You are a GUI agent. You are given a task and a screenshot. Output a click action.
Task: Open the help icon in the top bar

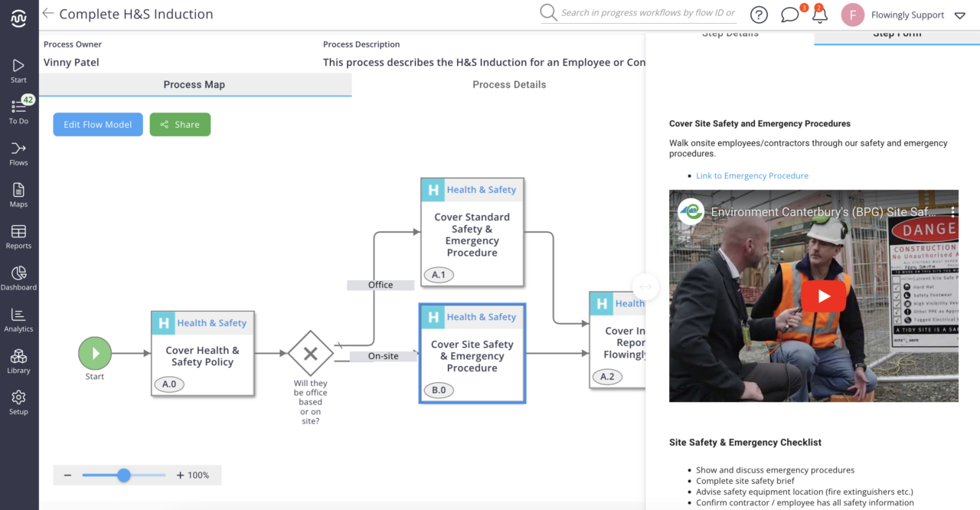tap(758, 15)
